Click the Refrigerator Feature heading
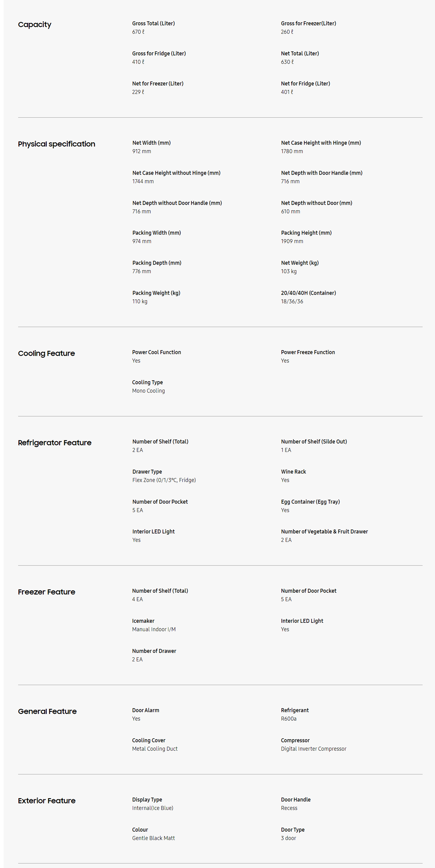Screen dimensions: 435x868 [55, 442]
